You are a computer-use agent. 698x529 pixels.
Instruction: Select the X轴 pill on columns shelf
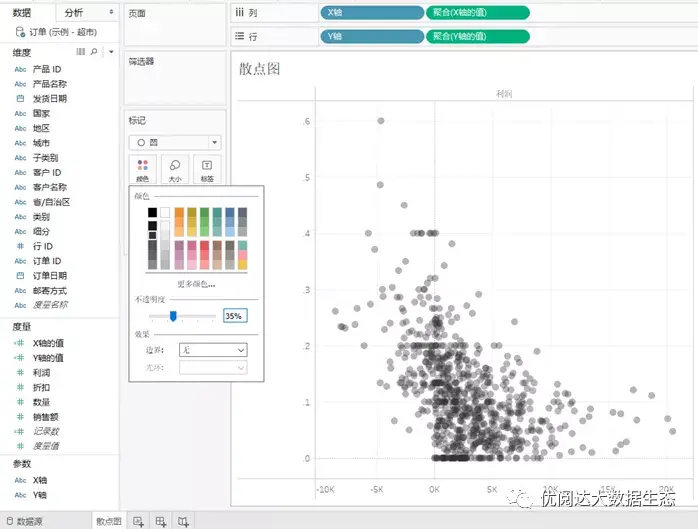[372, 12]
